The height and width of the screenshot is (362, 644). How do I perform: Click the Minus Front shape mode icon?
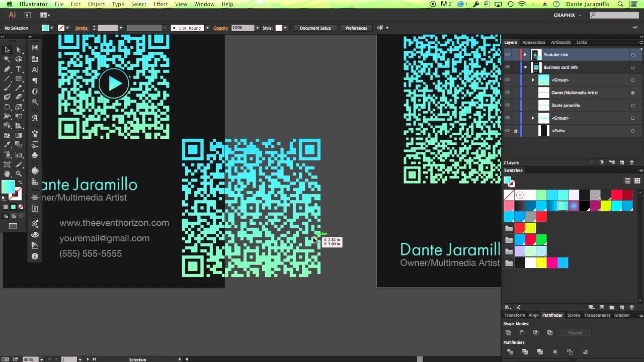coord(522,333)
